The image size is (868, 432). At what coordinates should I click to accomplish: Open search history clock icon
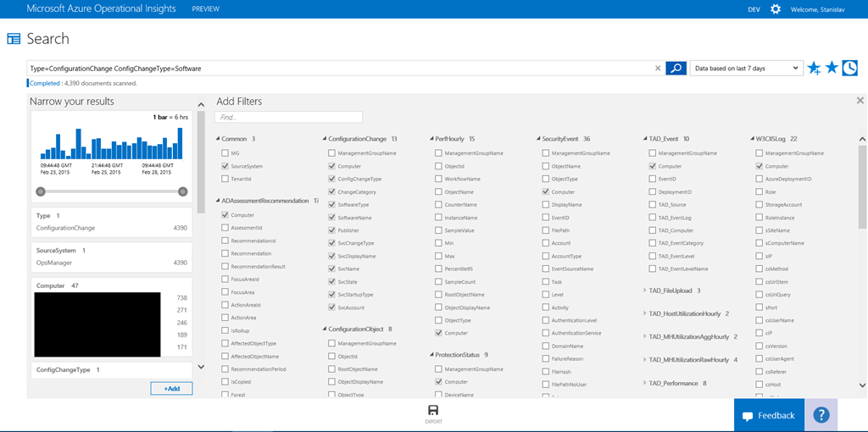pyautogui.click(x=849, y=68)
